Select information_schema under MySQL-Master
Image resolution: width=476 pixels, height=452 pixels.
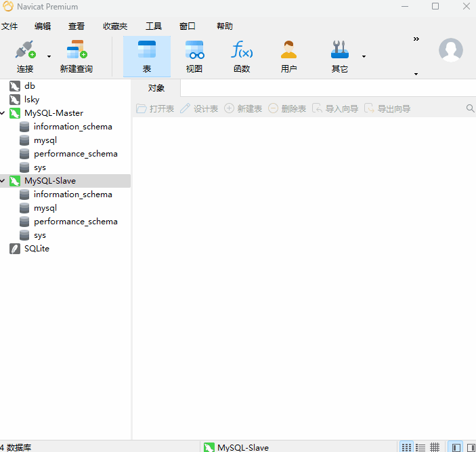point(73,127)
